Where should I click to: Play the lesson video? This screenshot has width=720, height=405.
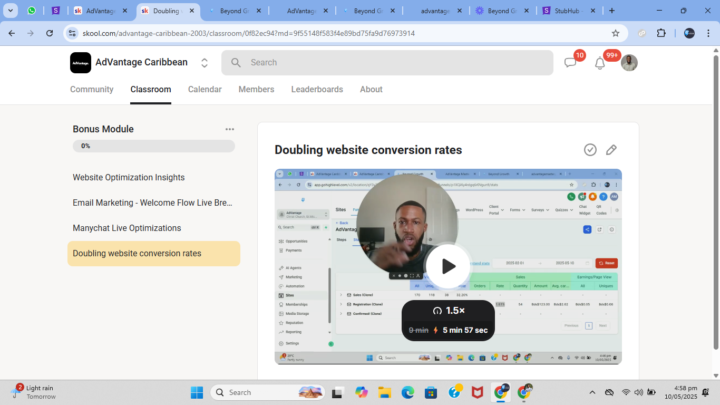tap(448, 266)
